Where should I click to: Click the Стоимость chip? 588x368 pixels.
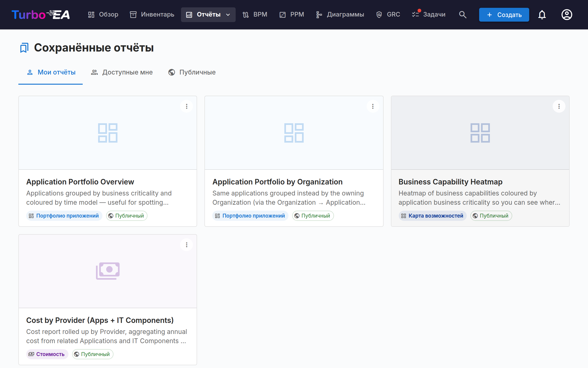pyautogui.click(x=47, y=354)
